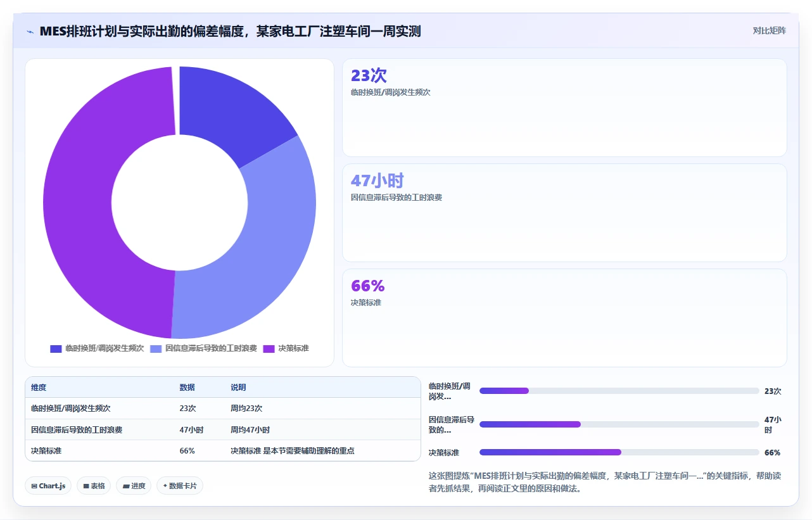
Task: Click the 临时换班/调岗发… progress label
Action: [x=450, y=391]
